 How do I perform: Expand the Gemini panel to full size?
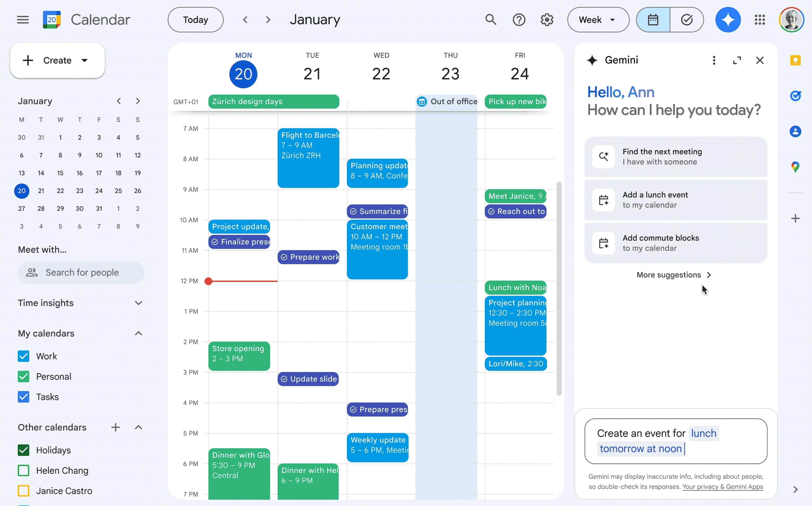click(x=737, y=60)
